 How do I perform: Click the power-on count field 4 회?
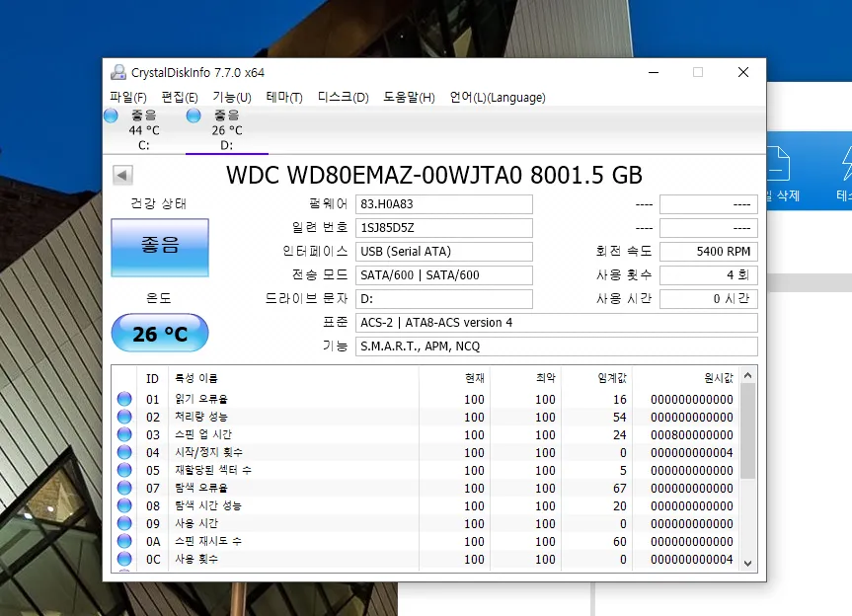[x=709, y=274]
